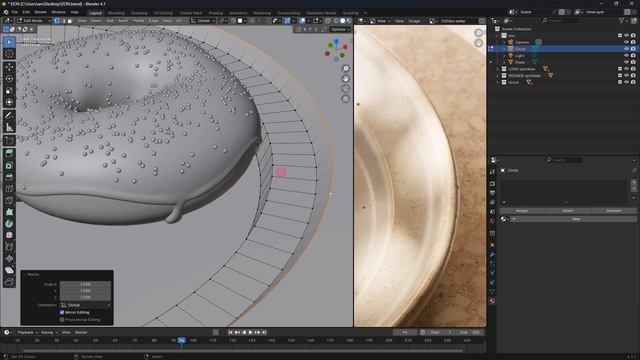Select the Loop Cut tool
The width and height of the screenshot is (640, 360).
pyautogui.click(x=9, y=189)
